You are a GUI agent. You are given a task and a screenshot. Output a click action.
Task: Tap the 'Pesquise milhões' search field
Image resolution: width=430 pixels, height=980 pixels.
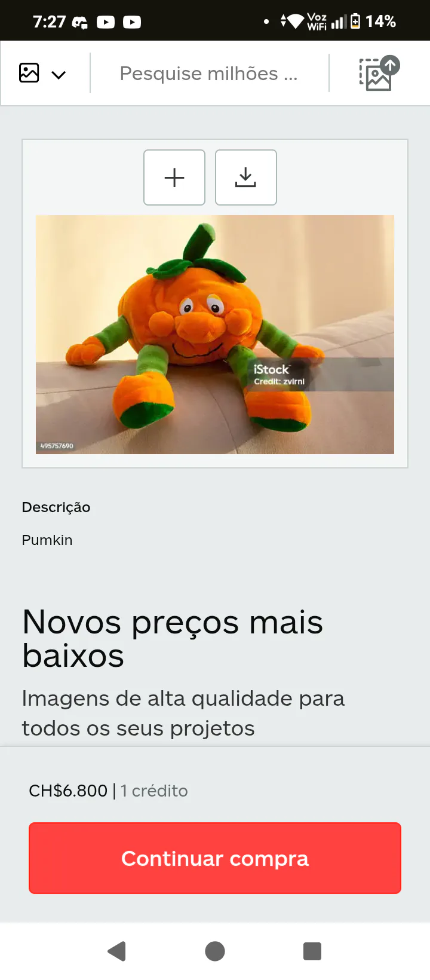click(209, 73)
